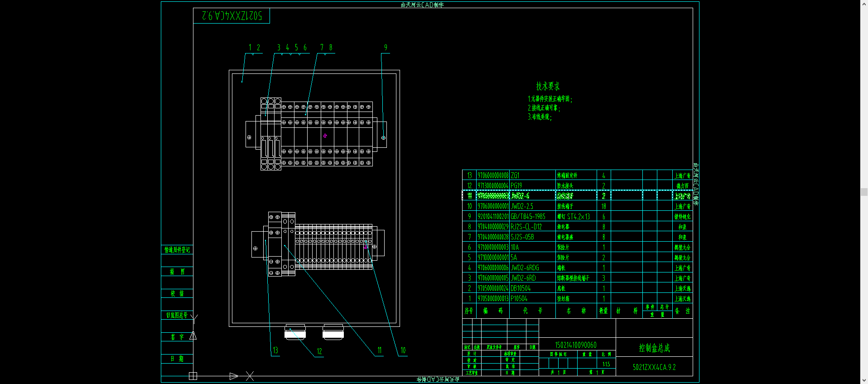Select requirement line 3 布线美观
This screenshot has height=384, width=868.
click(x=540, y=117)
